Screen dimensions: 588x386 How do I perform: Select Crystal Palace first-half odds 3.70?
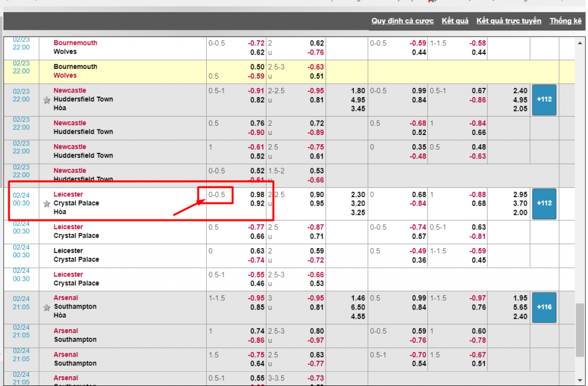[520, 204]
